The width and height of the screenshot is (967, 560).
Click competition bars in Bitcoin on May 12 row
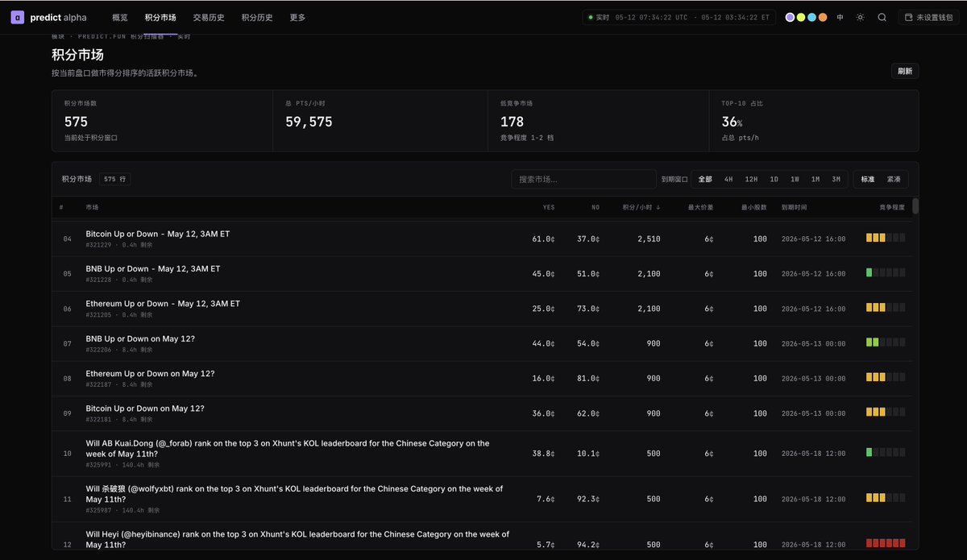(x=886, y=413)
